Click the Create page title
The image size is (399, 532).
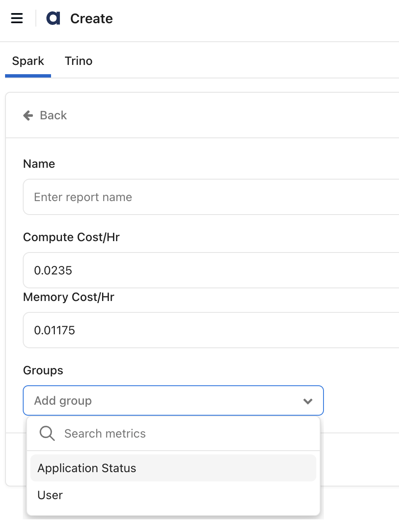click(x=92, y=19)
